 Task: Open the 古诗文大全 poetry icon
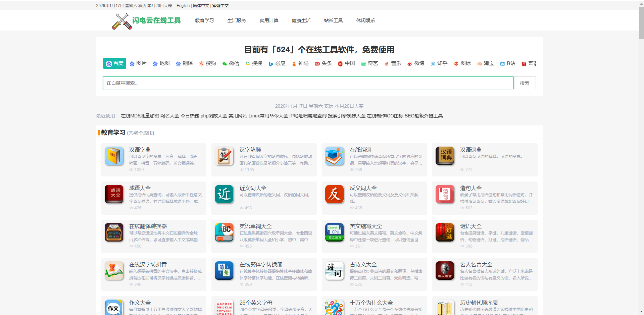click(334, 271)
